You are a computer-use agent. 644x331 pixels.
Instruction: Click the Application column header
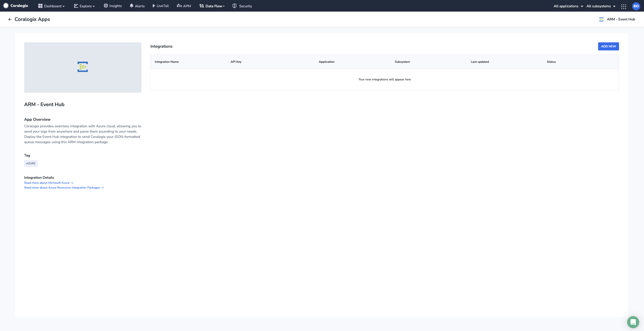pos(327,62)
